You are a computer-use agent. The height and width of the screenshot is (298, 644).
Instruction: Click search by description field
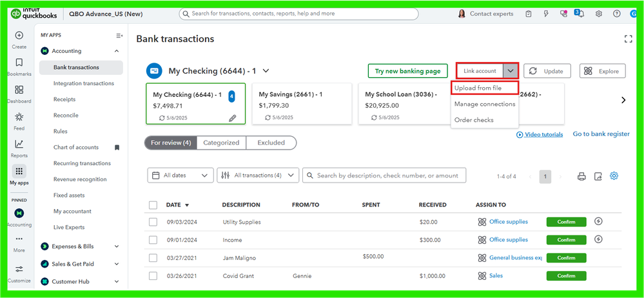point(384,175)
